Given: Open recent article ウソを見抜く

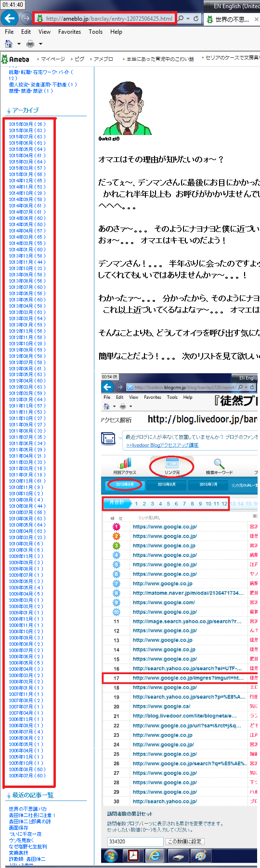Looking at the screenshot, I should click(x=22, y=840).
